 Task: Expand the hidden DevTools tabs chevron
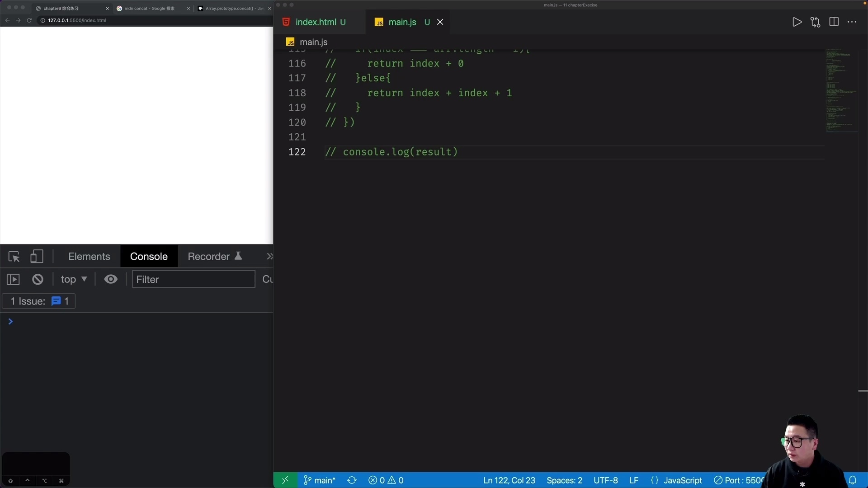click(x=270, y=256)
